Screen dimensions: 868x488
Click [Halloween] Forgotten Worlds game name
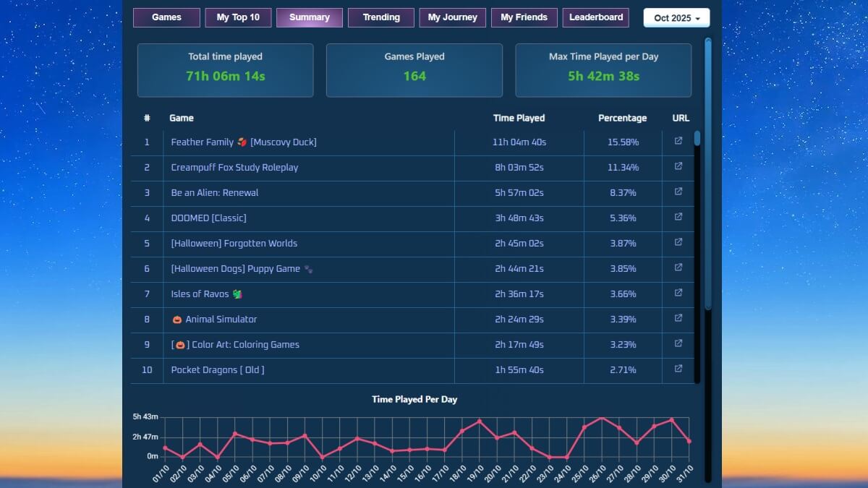(x=234, y=244)
